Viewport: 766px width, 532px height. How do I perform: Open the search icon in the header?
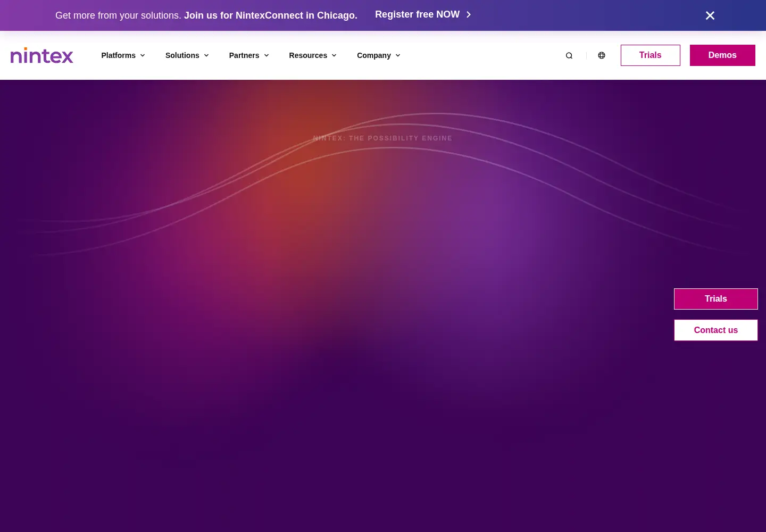[x=569, y=55]
